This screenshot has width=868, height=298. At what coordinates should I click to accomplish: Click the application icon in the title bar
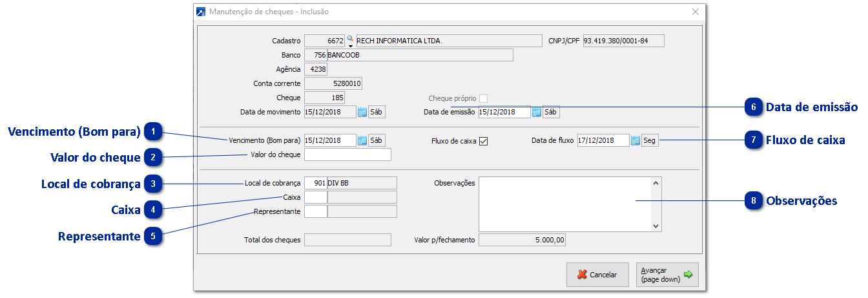(x=201, y=12)
